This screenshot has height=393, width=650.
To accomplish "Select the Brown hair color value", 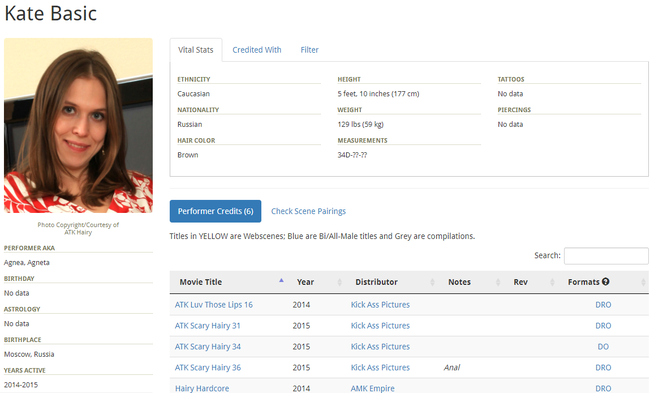I will 188,155.
